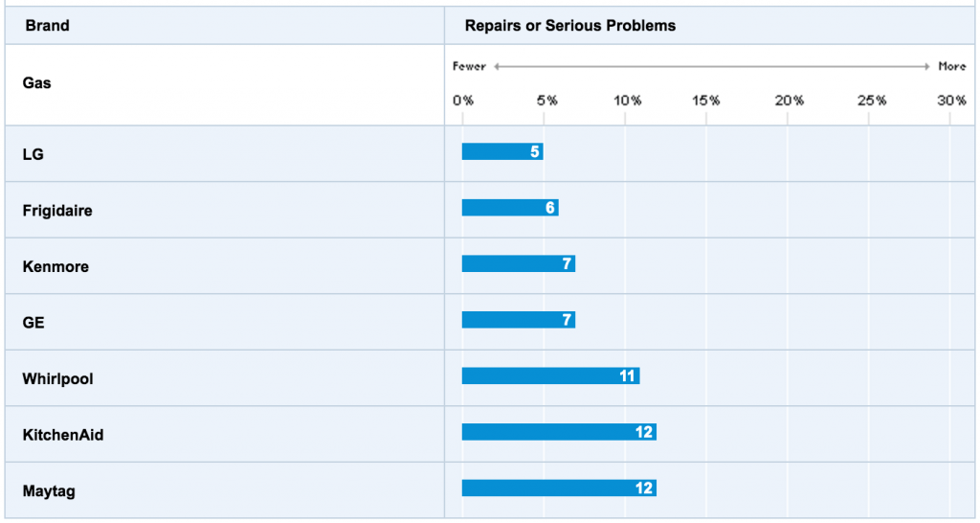Click the Frigidaire brand label

click(x=57, y=210)
